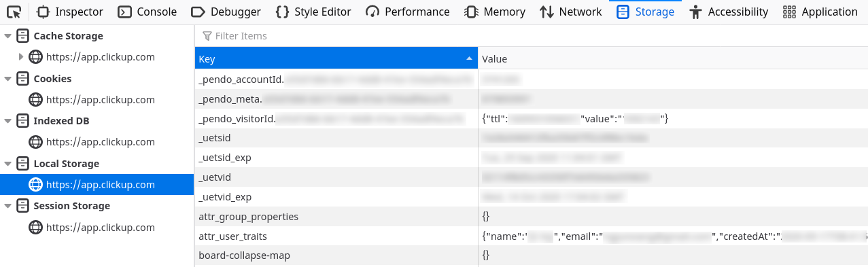Select the _pendo_meta row
868x267 pixels.
click(531, 99)
